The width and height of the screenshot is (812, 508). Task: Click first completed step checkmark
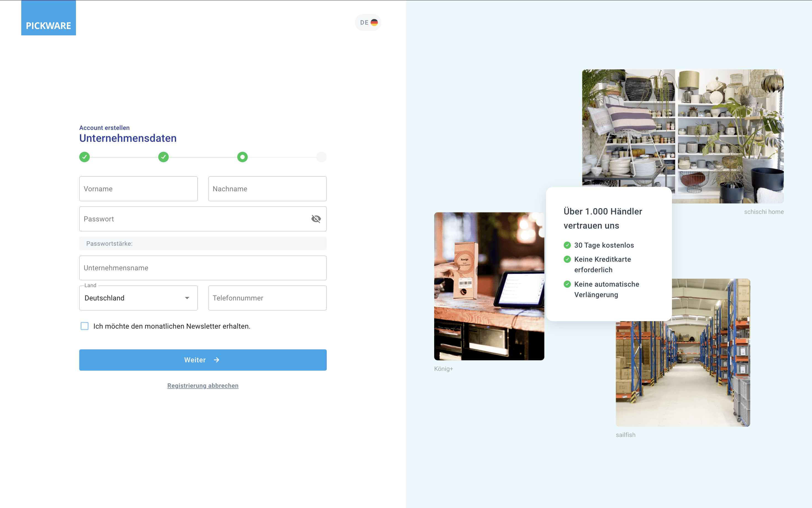coord(85,157)
